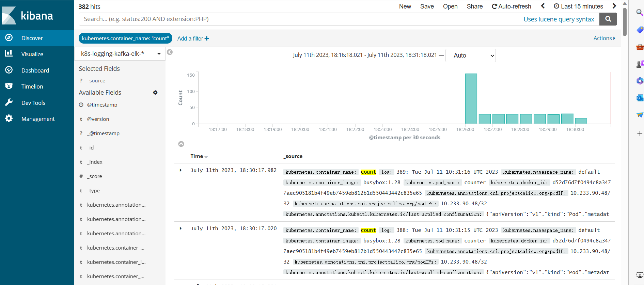The height and width of the screenshot is (285, 644).
Task: Open Management in the sidebar
Action: pyautogui.click(x=37, y=119)
